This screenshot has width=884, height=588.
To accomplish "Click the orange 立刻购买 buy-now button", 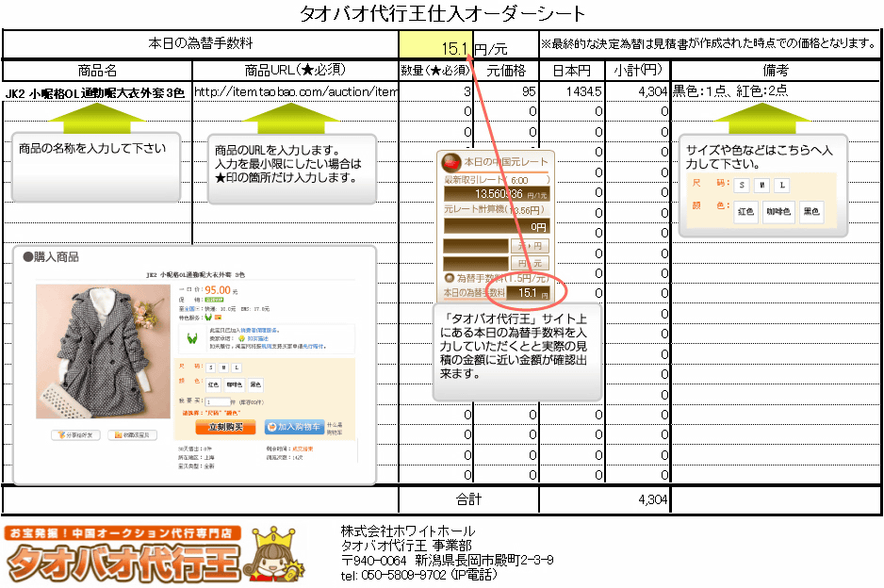I will (225, 427).
